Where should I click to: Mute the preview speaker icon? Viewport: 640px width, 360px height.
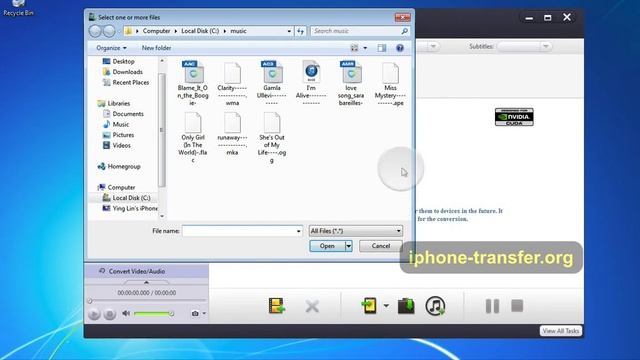coord(126,313)
